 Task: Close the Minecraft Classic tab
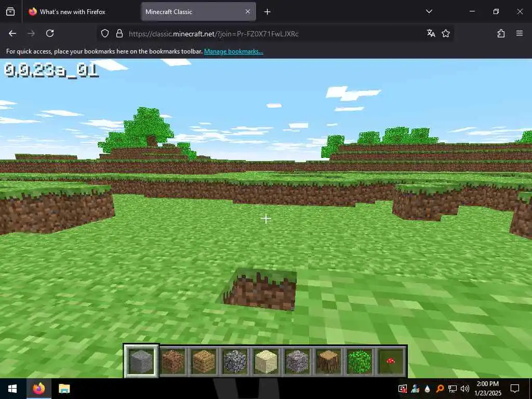248,11
